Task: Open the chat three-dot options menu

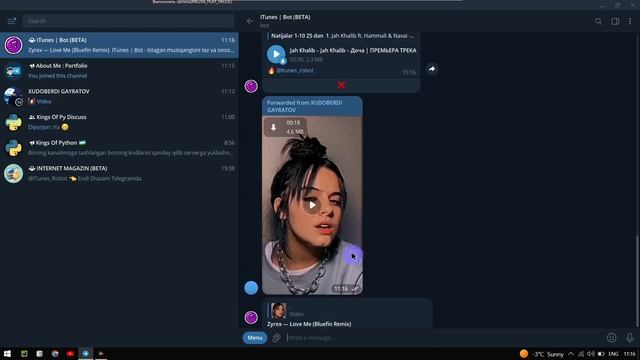Action: pyautogui.click(x=630, y=21)
